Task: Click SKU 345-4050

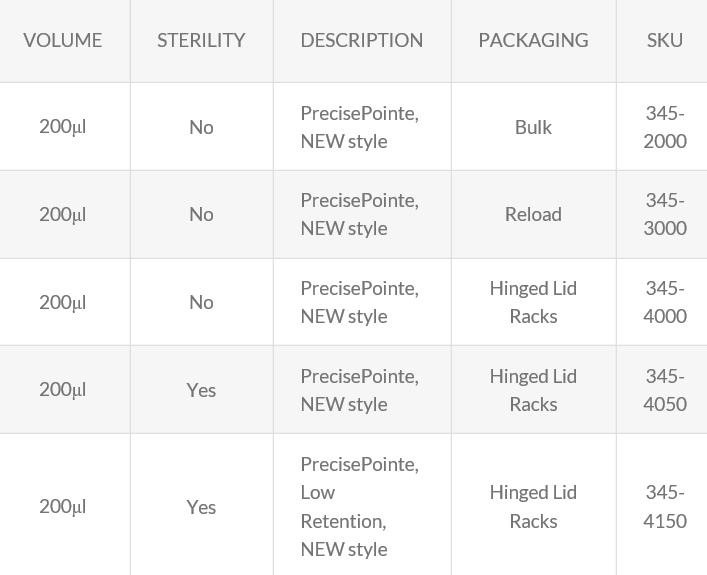Action: (x=665, y=390)
